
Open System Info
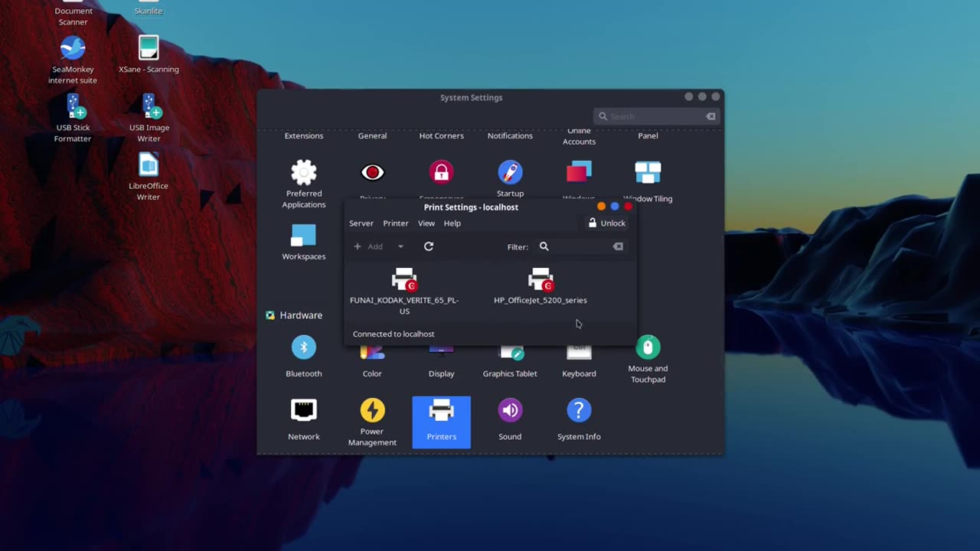[x=579, y=419]
